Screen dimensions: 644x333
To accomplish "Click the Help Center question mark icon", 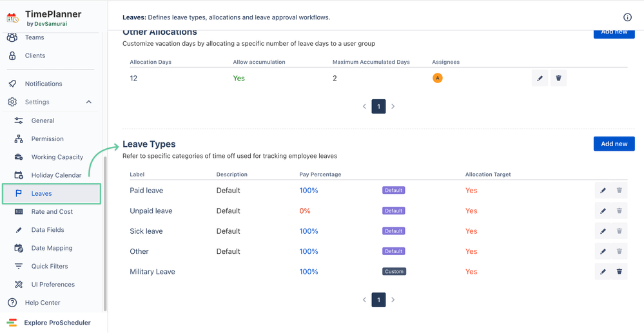I will pyautogui.click(x=12, y=303).
